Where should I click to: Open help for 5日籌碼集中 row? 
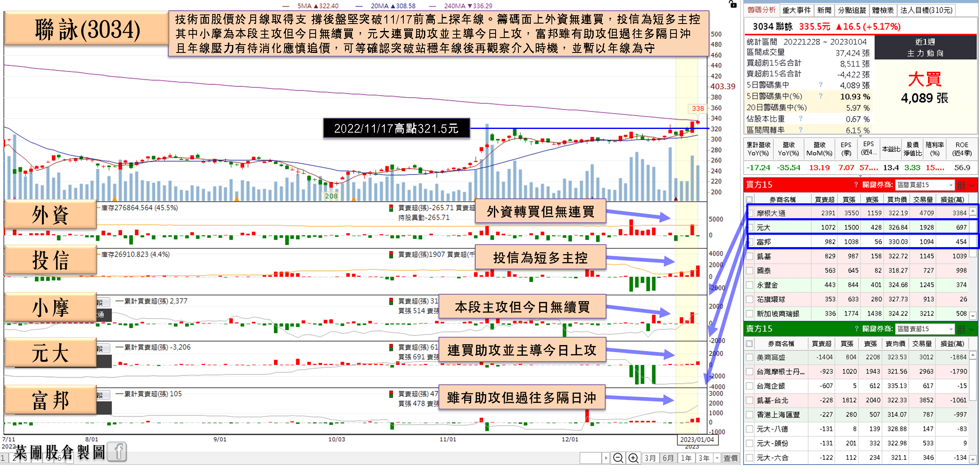pyautogui.click(x=820, y=85)
